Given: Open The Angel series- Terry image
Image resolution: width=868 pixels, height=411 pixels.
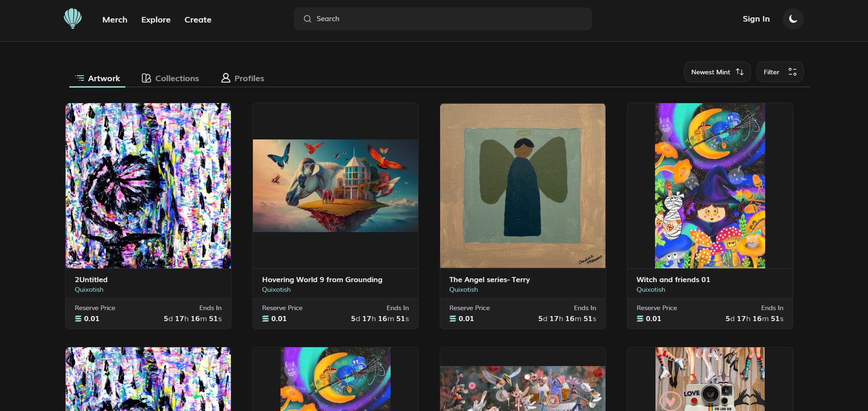Looking at the screenshot, I should (x=523, y=186).
